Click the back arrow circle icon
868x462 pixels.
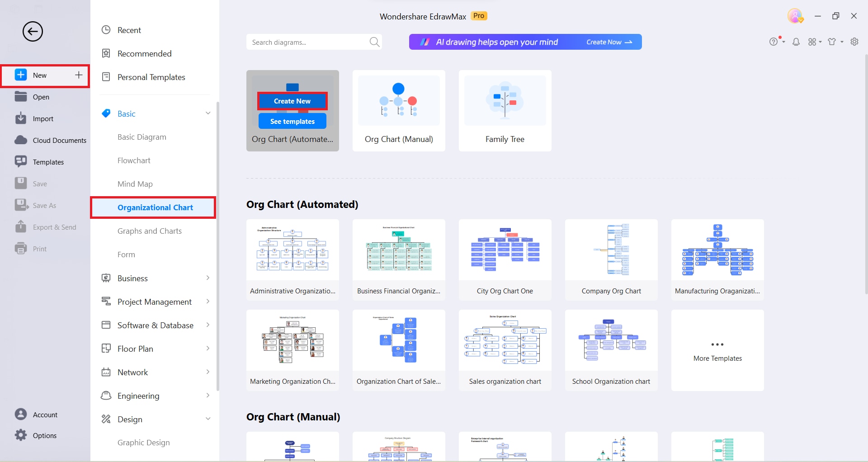click(33, 32)
